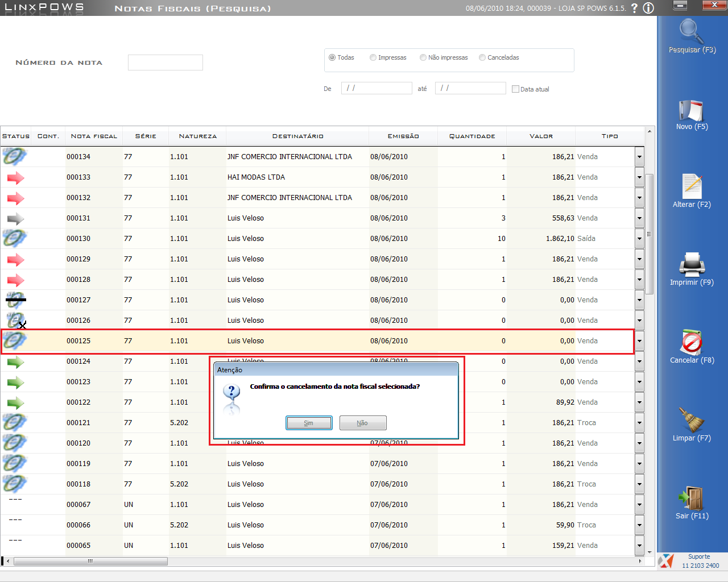The height and width of the screenshot is (582, 728).
Task: Click the info icon in the title bar
Action: tap(648, 8)
